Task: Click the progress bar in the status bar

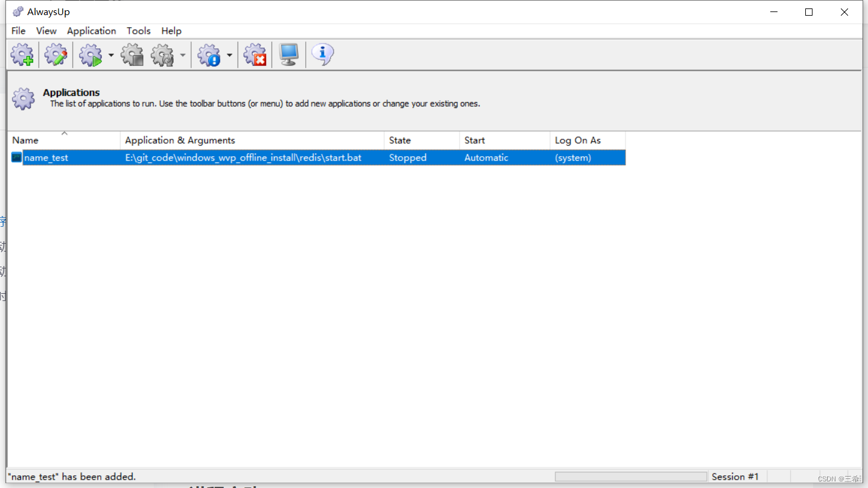Action: 630,476
